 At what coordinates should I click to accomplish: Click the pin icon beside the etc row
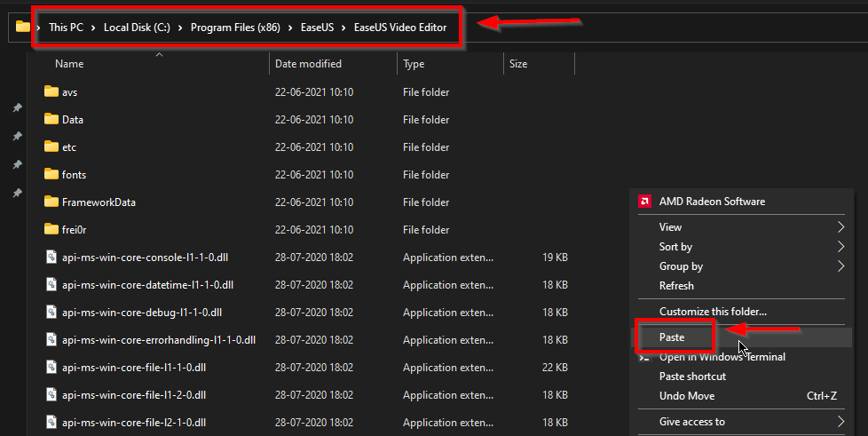[18, 164]
